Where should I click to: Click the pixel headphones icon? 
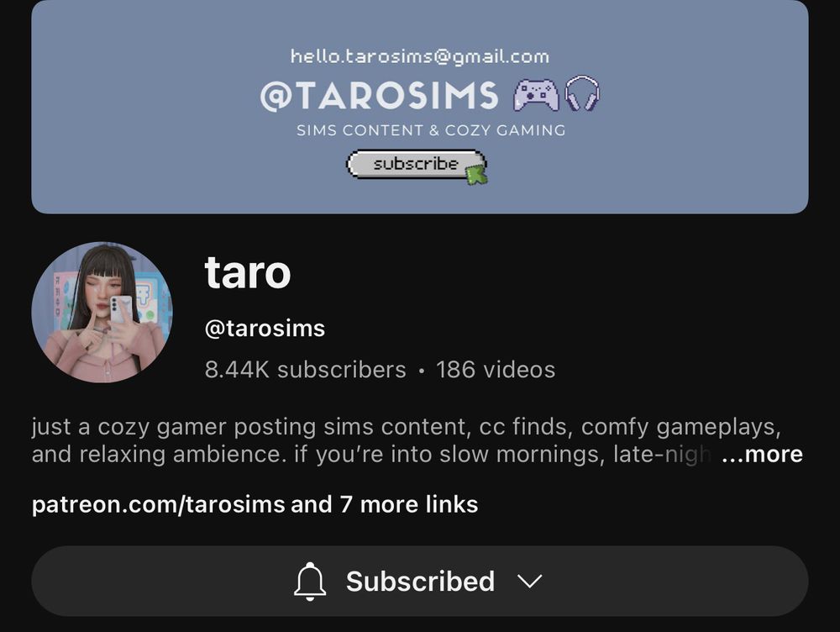[582, 93]
